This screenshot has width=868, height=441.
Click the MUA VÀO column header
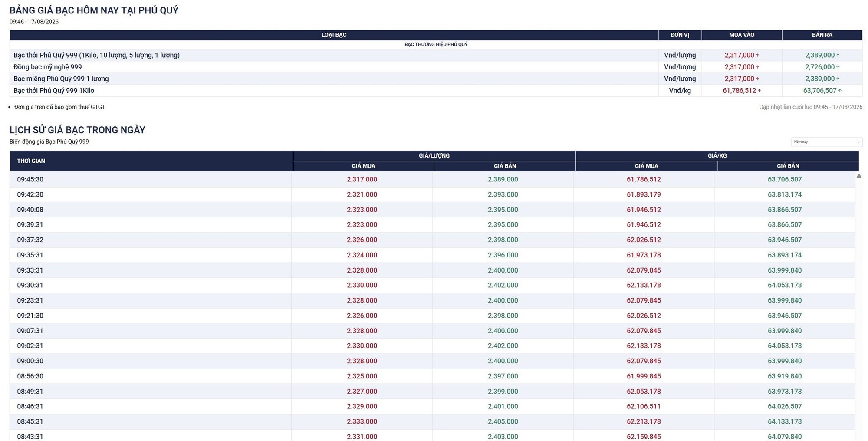[742, 35]
